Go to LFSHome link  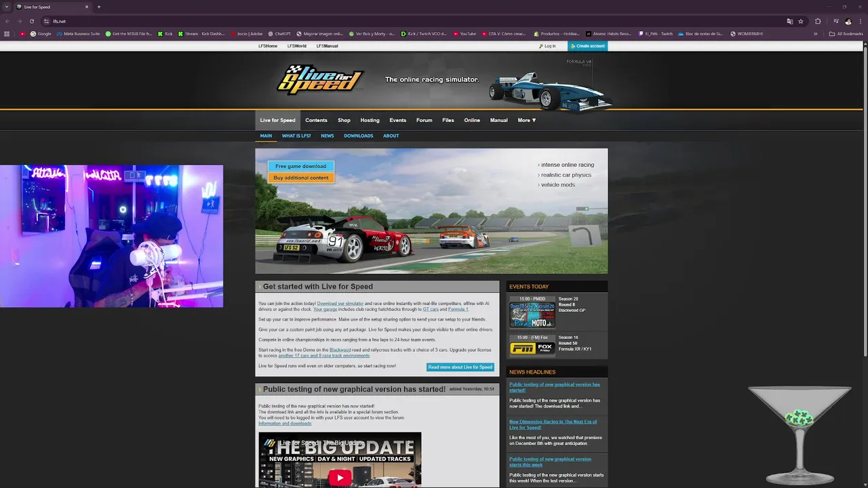point(268,46)
